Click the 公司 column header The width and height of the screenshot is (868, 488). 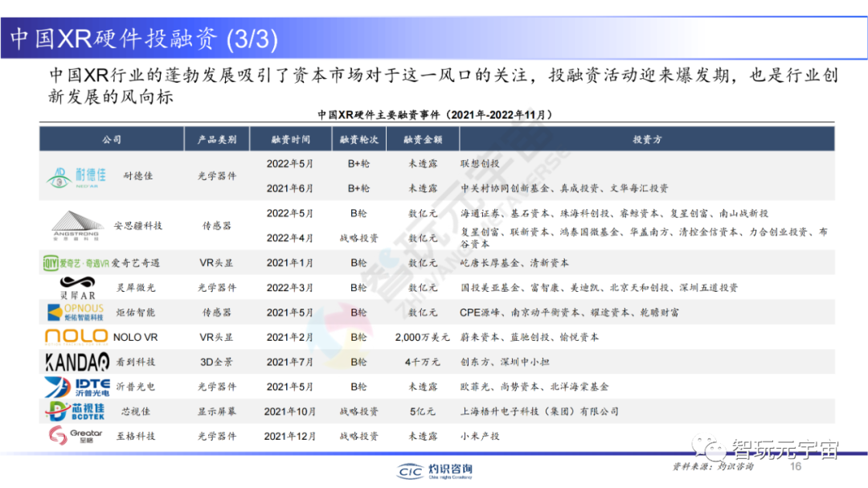click(111, 140)
